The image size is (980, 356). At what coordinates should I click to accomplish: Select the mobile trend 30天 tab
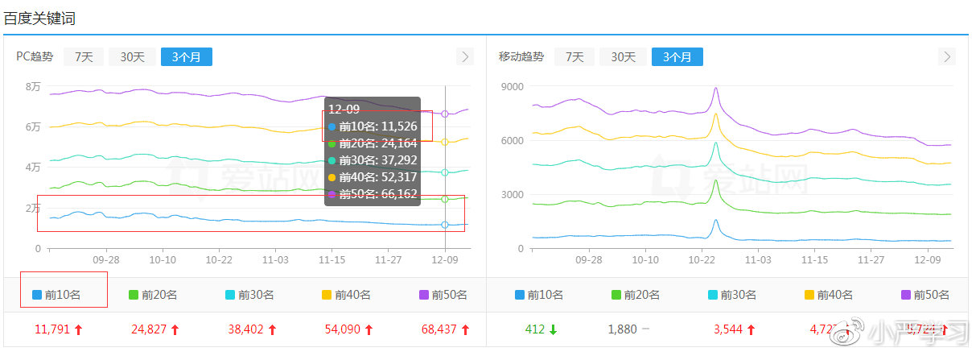click(623, 57)
